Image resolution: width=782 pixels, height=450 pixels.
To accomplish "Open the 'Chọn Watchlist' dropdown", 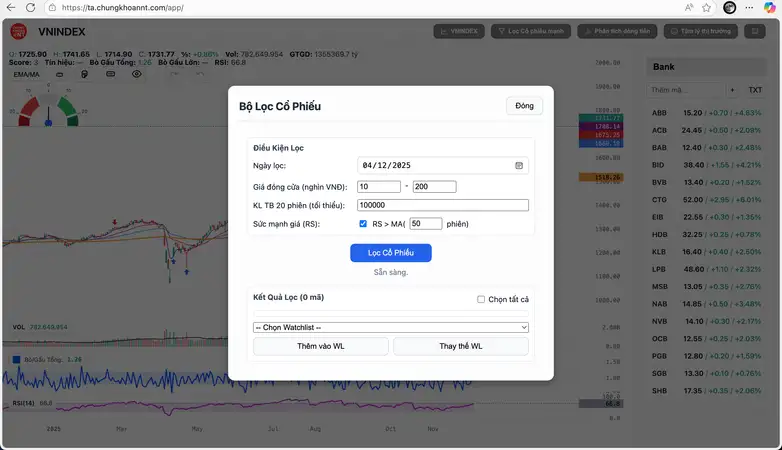I will coord(390,327).
